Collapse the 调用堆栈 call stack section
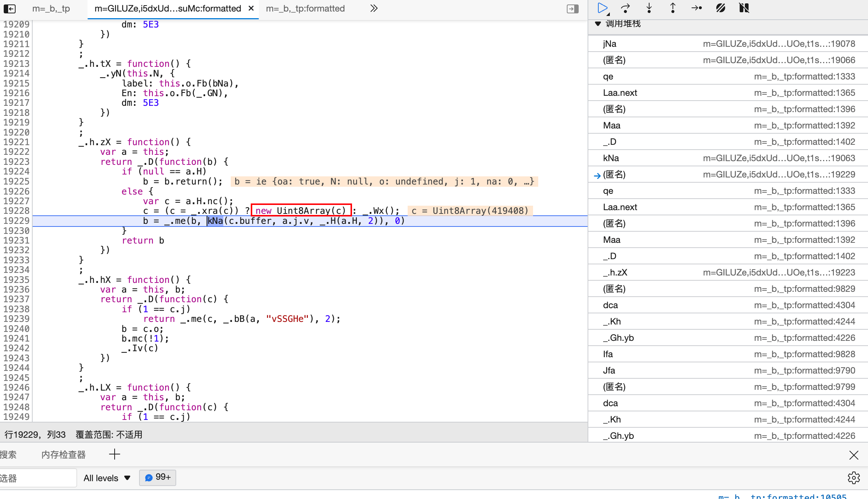 [x=598, y=24]
